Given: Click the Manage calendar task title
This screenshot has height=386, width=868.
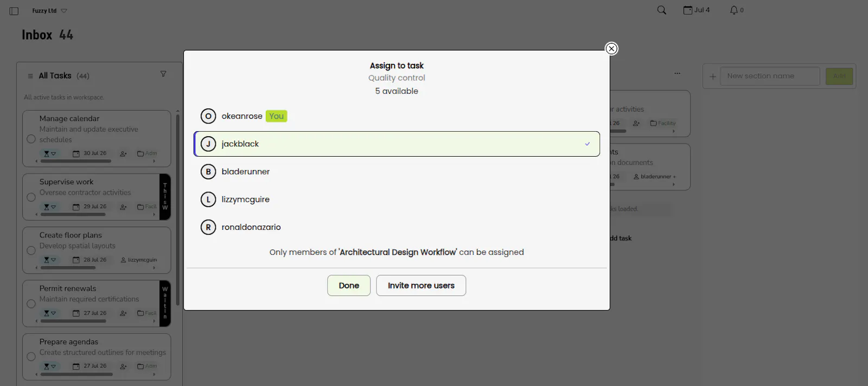Looking at the screenshot, I should (x=69, y=119).
